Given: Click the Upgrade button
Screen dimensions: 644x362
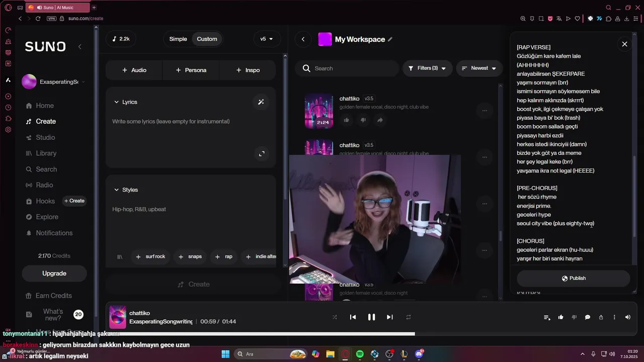Looking at the screenshot, I should [x=54, y=274].
